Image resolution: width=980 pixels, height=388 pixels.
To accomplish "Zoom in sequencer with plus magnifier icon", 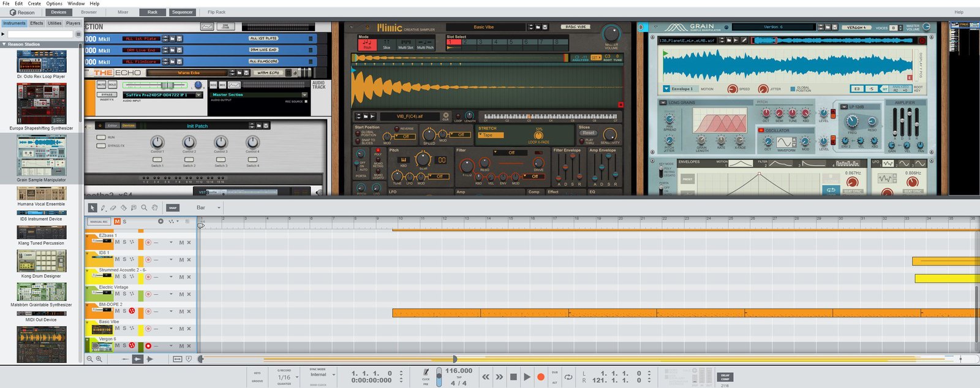I will click(x=99, y=359).
